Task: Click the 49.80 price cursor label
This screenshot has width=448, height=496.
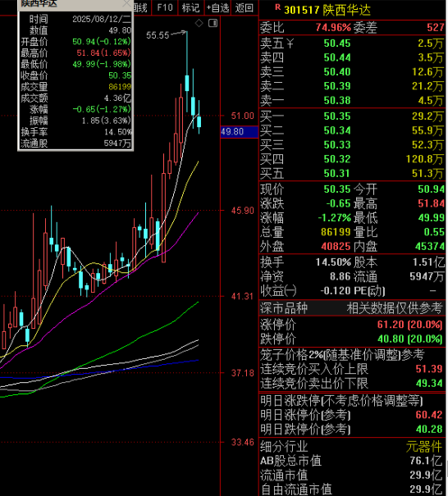Action: click(239, 132)
